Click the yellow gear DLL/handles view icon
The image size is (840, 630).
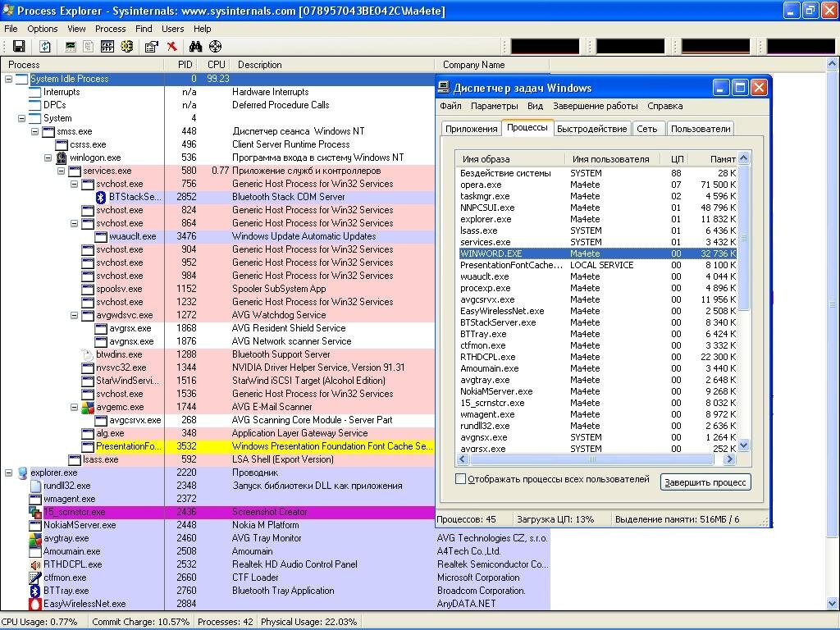[127, 47]
